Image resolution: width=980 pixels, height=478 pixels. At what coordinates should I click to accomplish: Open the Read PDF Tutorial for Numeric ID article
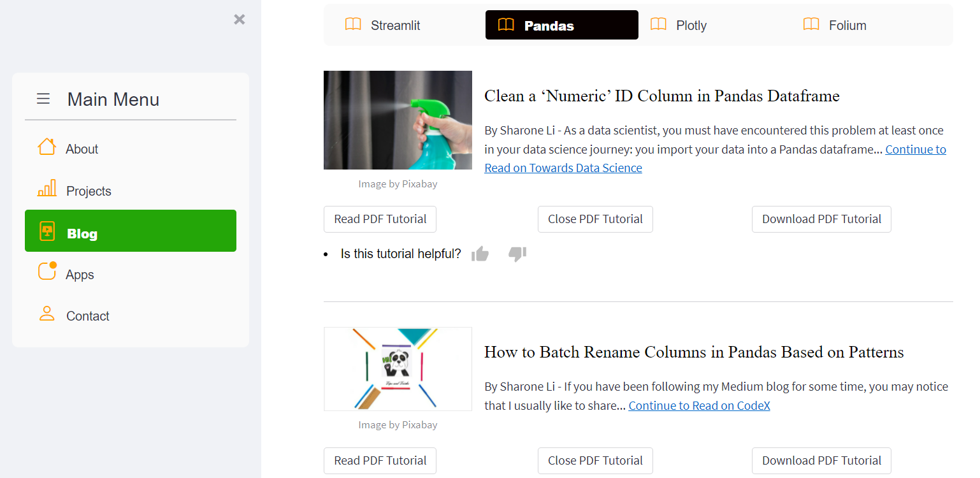(380, 219)
